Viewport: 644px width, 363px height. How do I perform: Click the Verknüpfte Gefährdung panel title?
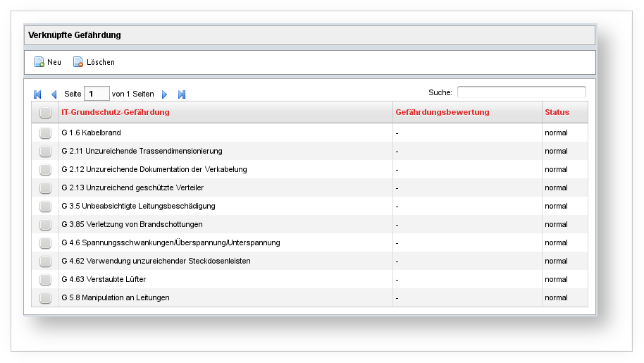click(x=75, y=35)
